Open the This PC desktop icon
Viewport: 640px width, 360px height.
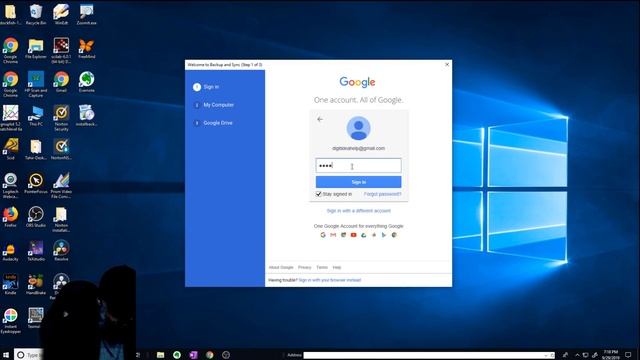click(x=36, y=116)
